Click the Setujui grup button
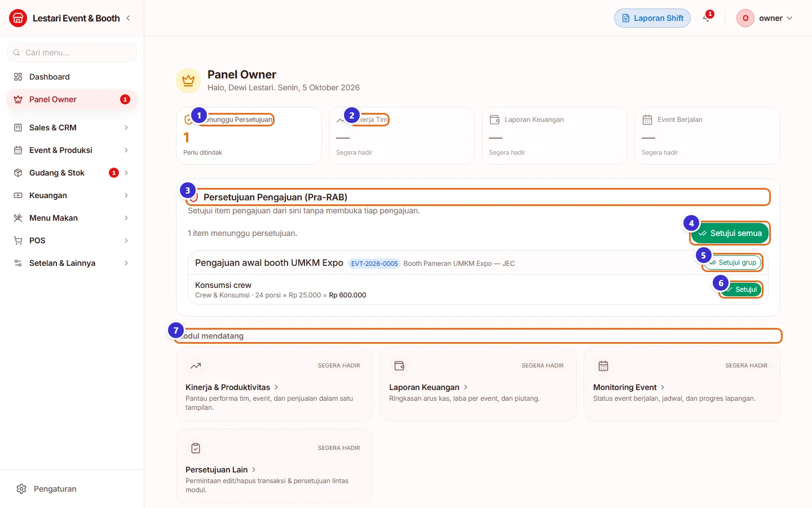The width and height of the screenshot is (812, 508). click(732, 262)
